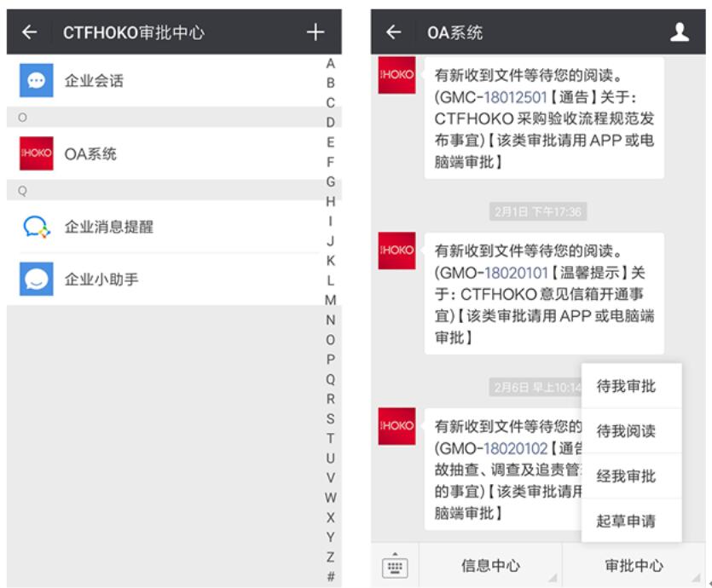The width and height of the screenshot is (712, 588).
Task: Tap back arrow in OA系统 chat header
Action: 393,32
